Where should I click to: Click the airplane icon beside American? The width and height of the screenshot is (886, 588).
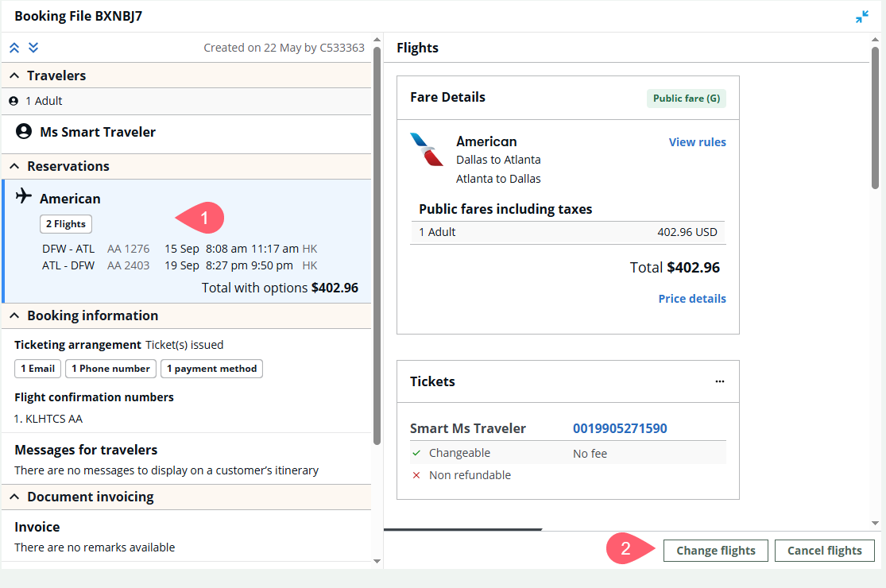24,196
